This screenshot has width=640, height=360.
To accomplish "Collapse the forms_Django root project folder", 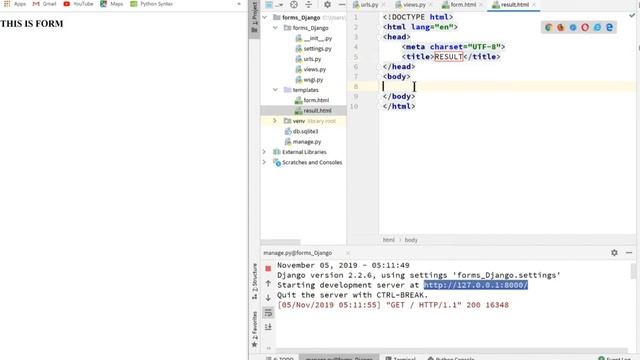I will coord(264,17).
